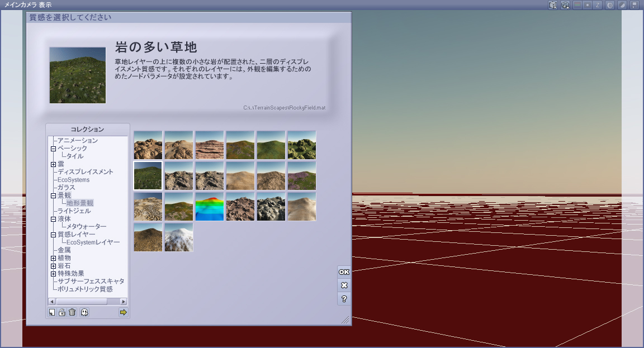Click the half-shaded circle icon in title bar
The height and width of the screenshot is (348, 644).
[x=622, y=5]
